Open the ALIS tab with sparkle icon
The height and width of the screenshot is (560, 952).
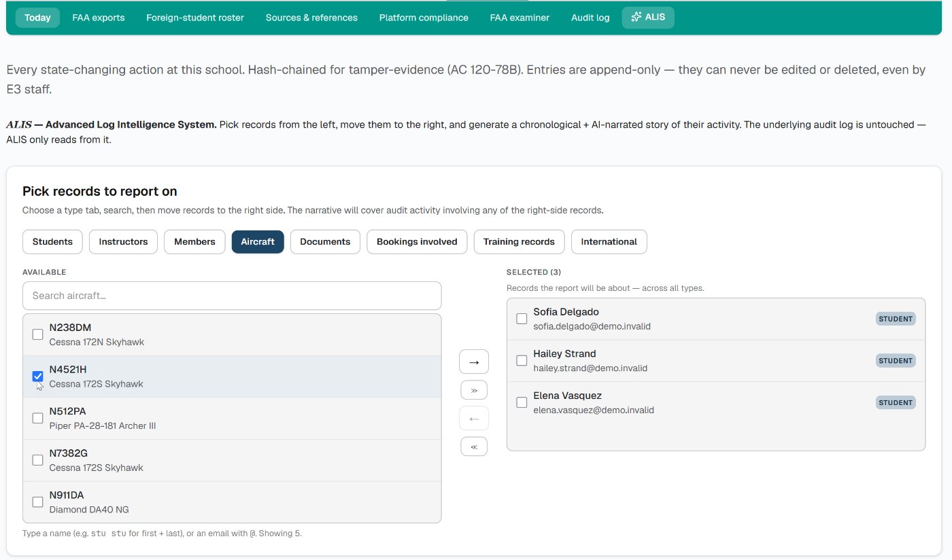[x=648, y=18]
